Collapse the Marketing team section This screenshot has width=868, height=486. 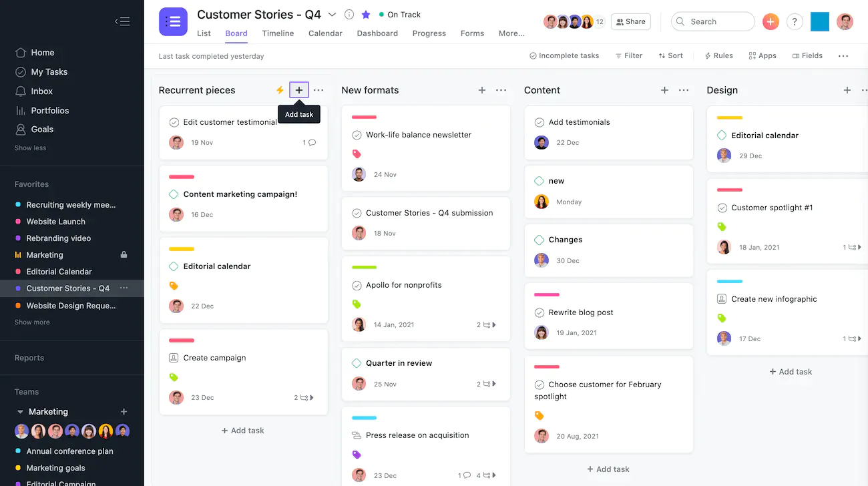point(20,412)
